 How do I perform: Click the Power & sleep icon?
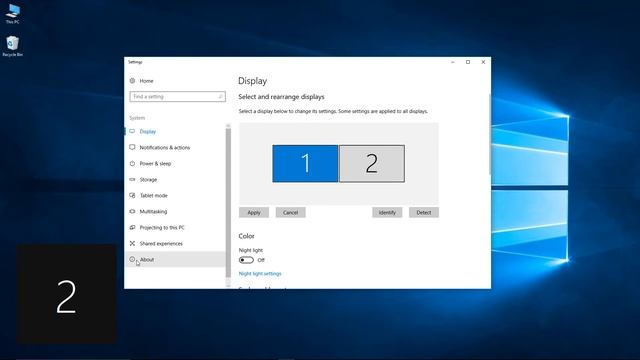(x=132, y=163)
